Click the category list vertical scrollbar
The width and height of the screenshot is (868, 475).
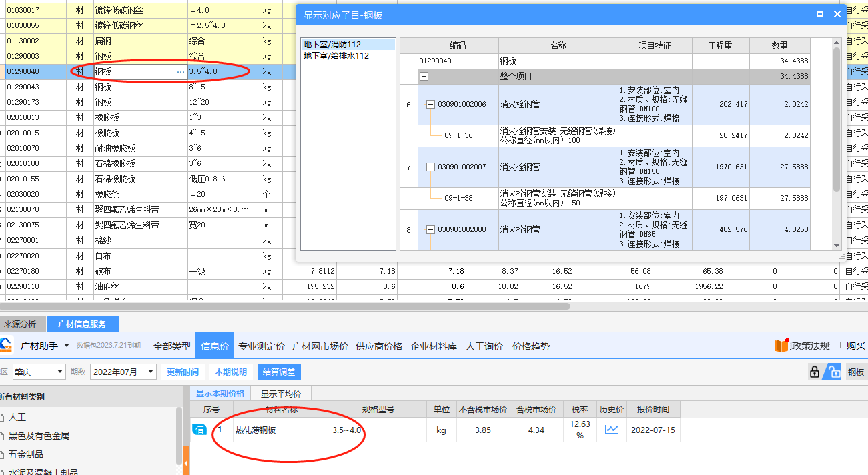[179, 436]
